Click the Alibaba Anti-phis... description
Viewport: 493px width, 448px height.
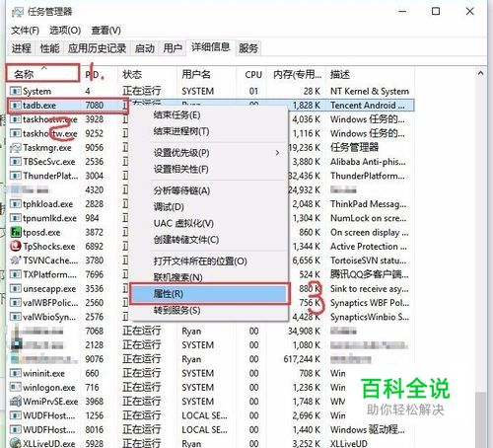pos(368,162)
